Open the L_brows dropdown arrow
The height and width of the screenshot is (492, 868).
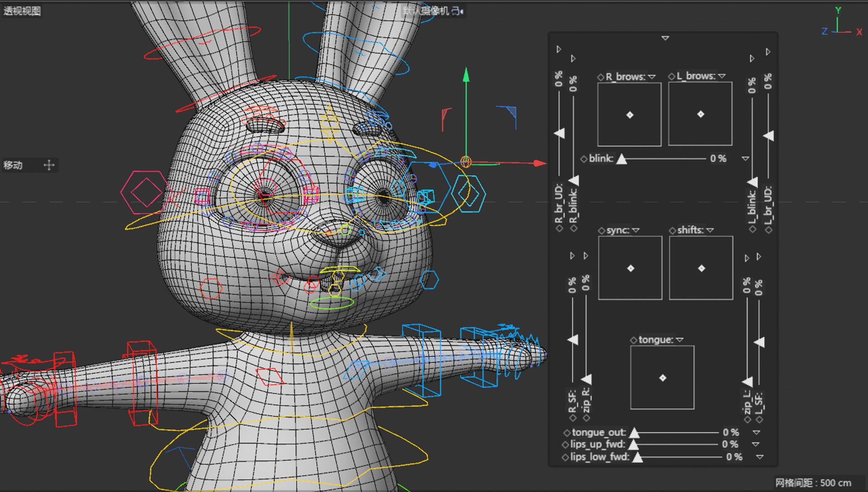click(x=722, y=76)
